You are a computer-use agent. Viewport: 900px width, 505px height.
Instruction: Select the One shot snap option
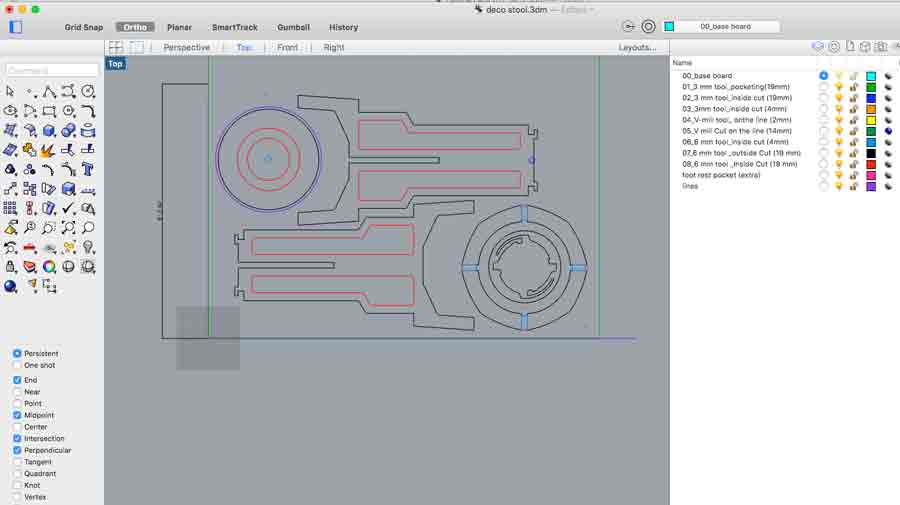tap(18, 365)
